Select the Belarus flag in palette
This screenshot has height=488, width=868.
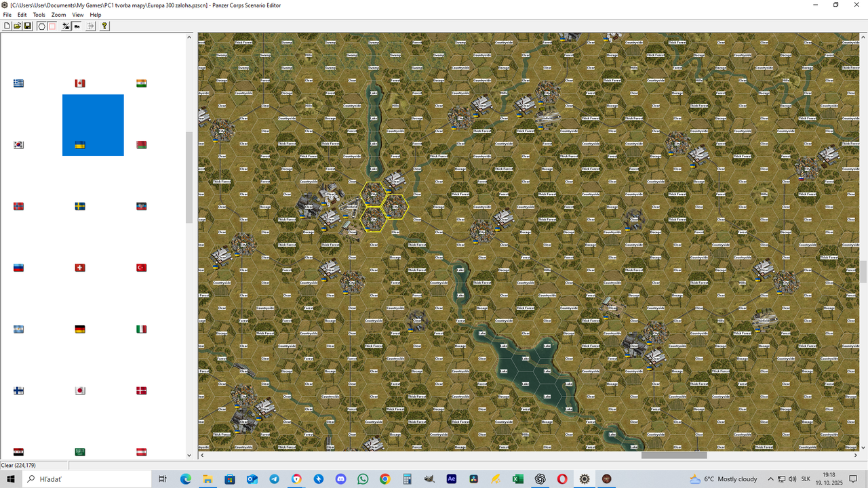[141, 145]
